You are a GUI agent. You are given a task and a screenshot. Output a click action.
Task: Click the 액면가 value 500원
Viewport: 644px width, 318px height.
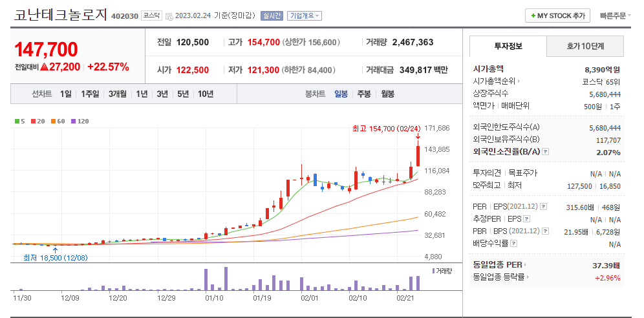click(x=594, y=106)
